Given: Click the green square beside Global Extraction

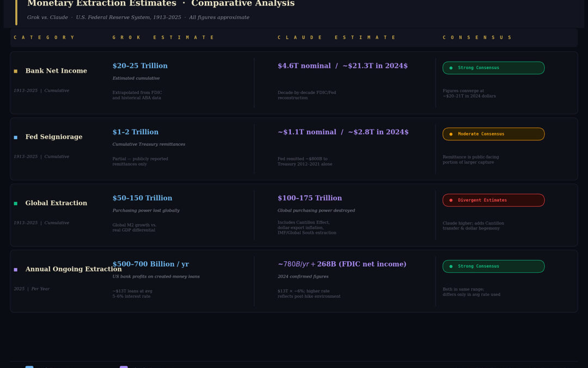Looking at the screenshot, I should point(16,203).
